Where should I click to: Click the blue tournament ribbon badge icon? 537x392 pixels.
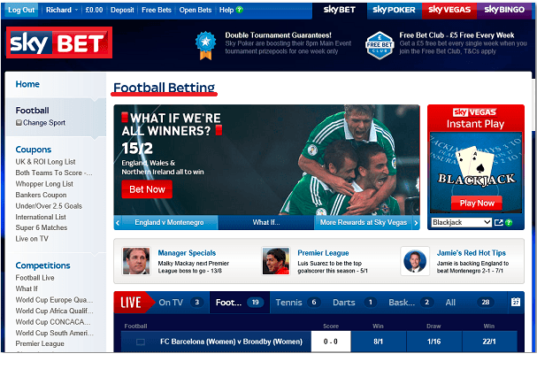[x=205, y=45]
